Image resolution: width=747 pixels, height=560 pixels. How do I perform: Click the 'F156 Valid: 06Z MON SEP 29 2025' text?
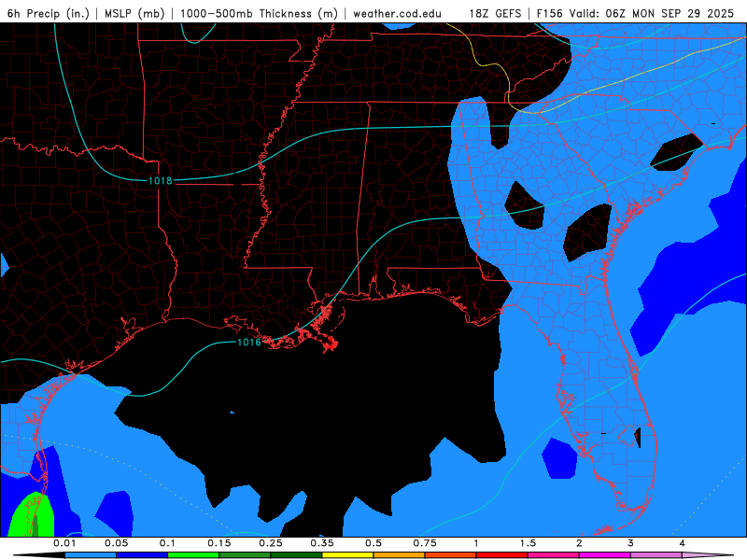635,13
